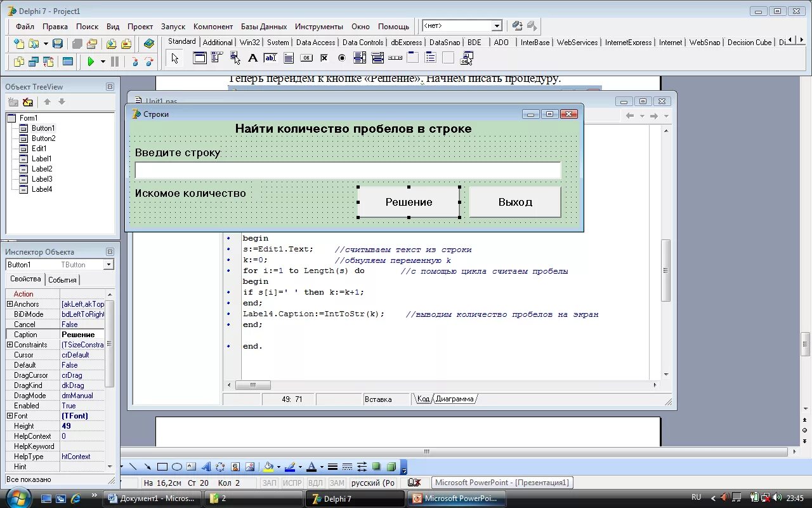
Task: Open the desktop layout '<нет>' combo box
Action: click(462, 25)
